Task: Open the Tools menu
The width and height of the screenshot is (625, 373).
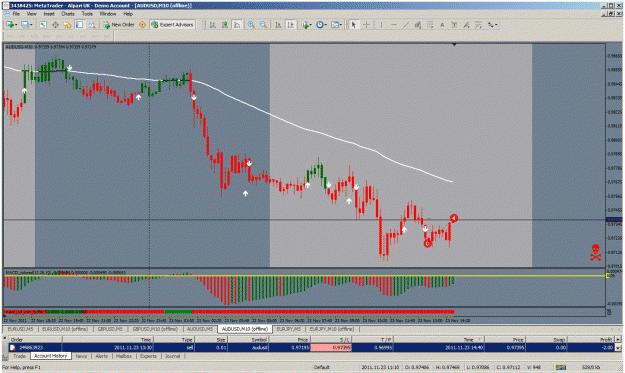Action: click(x=87, y=14)
